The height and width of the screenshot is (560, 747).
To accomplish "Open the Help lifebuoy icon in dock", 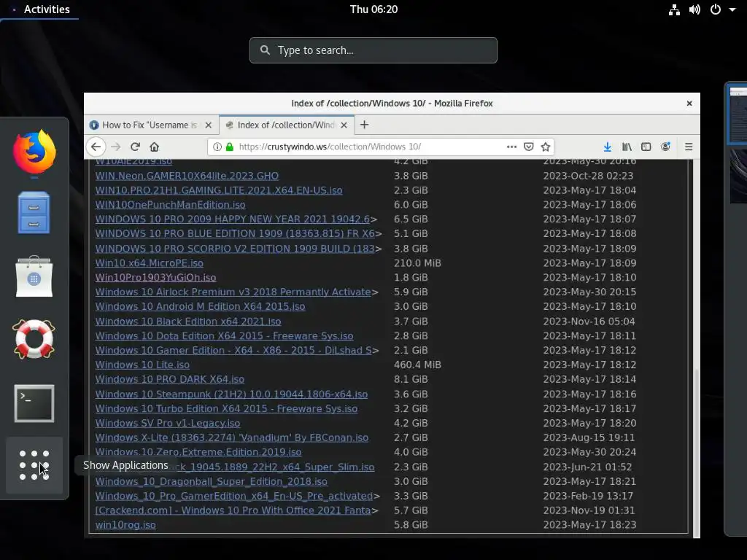I will (34, 339).
